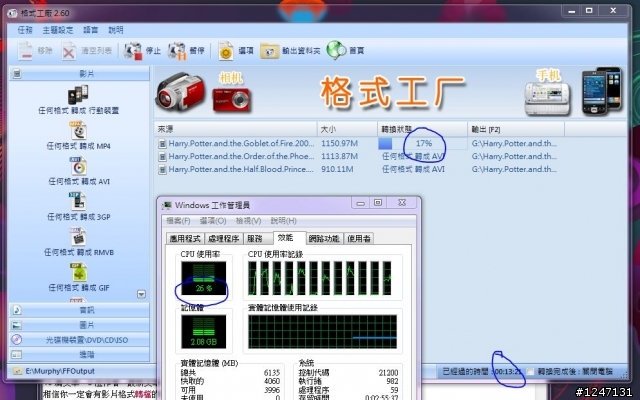The image size is (640, 400).
Task: Select 任何格式 轉成 MP4 icon
Action: [x=78, y=131]
